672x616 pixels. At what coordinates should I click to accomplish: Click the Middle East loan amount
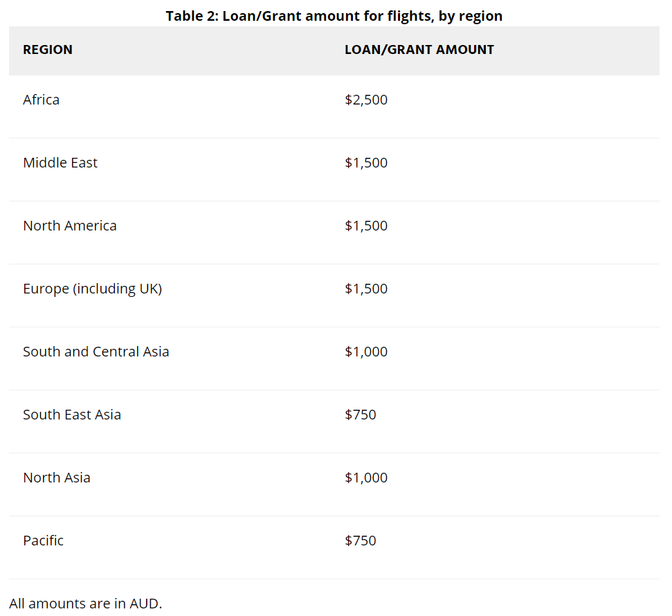(366, 163)
